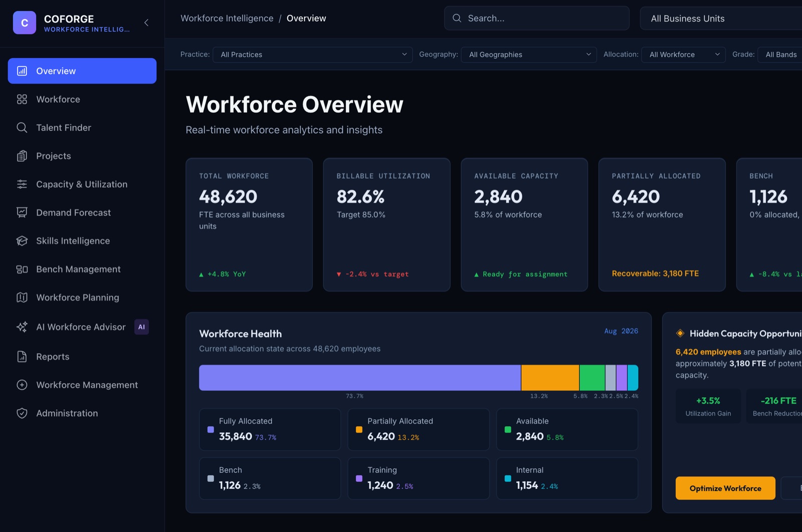Click the Bench Management layout icon
The width and height of the screenshot is (802, 532).
22,269
